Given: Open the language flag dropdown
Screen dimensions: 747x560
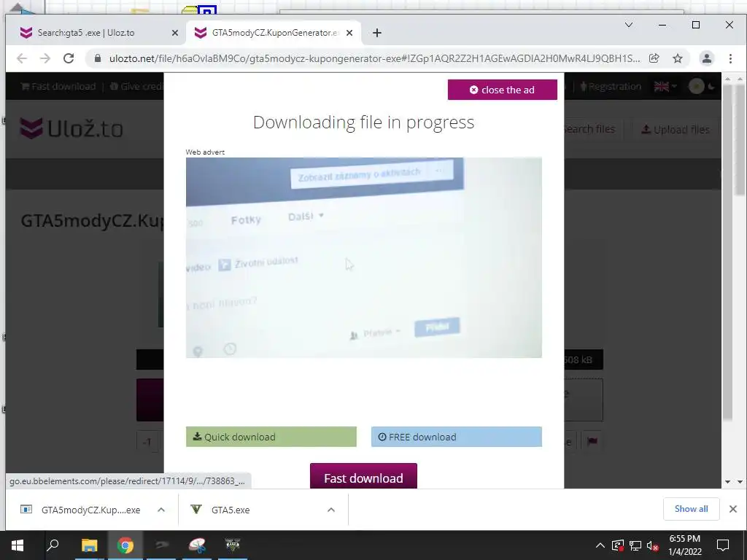Looking at the screenshot, I should point(665,86).
